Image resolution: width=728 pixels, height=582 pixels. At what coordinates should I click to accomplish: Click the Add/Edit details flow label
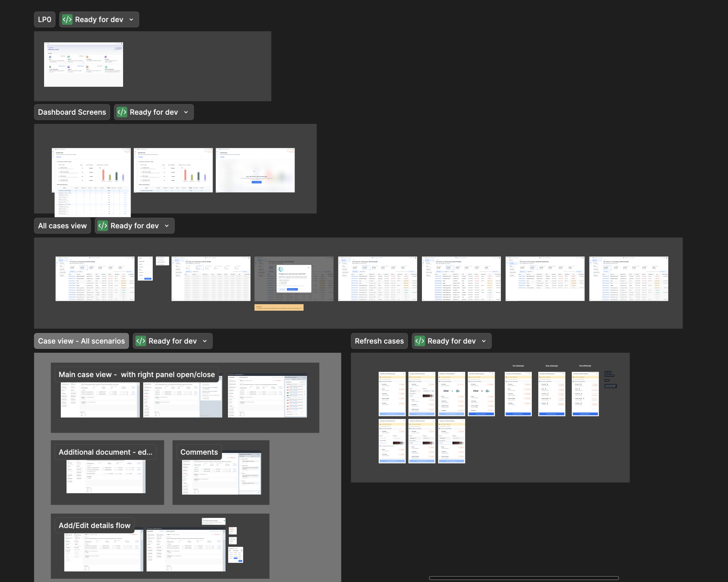tap(94, 525)
